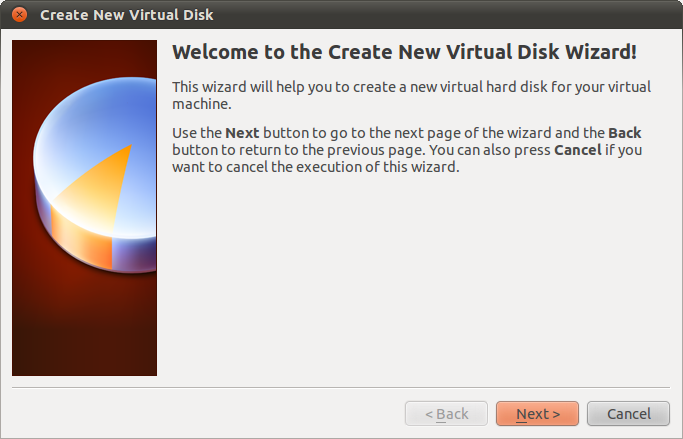The width and height of the screenshot is (683, 439).
Task: Click the blank area below the instructions
Action: [420, 280]
